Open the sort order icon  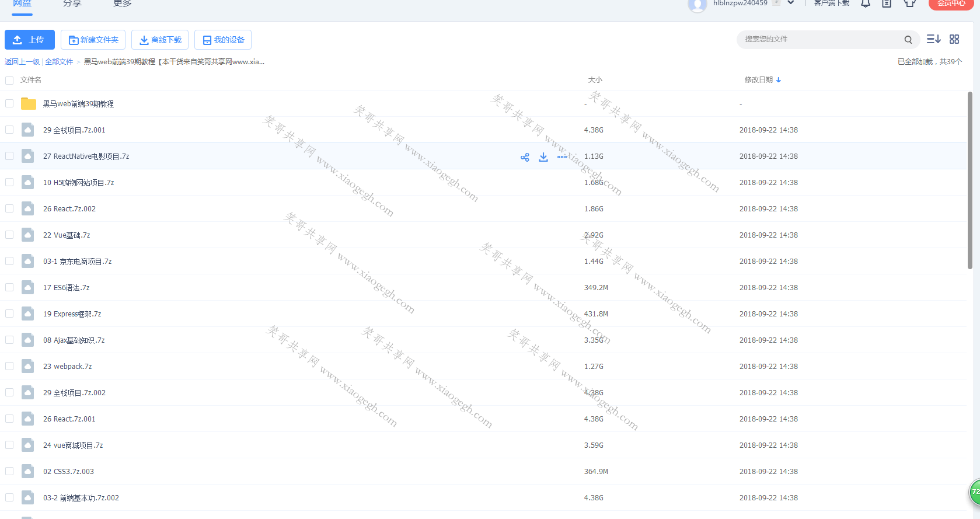click(934, 39)
